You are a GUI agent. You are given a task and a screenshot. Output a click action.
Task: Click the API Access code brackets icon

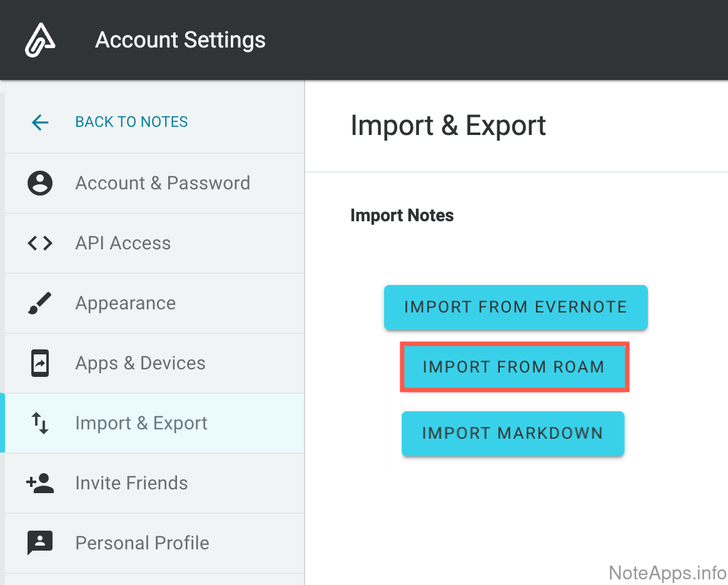[40, 243]
